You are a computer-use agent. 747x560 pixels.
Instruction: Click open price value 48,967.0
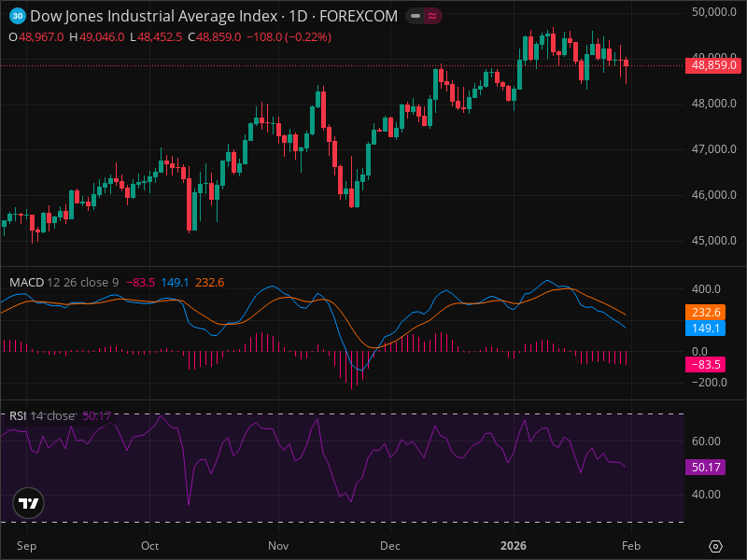41,37
